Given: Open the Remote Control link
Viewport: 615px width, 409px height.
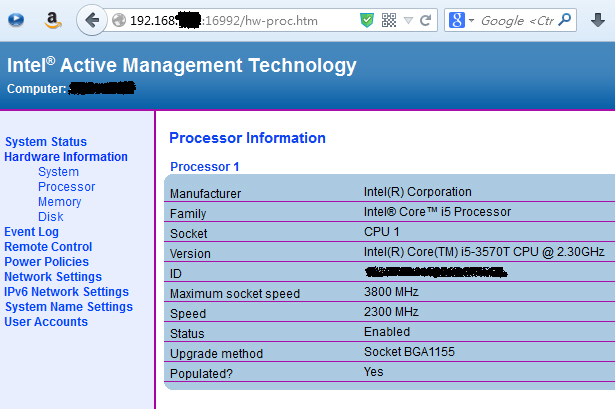Looking at the screenshot, I should coord(48,247).
